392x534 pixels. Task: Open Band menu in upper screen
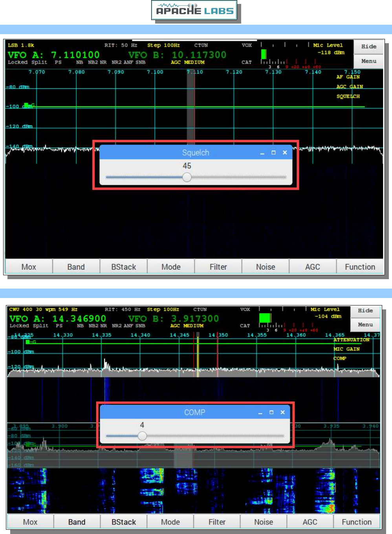pyautogui.click(x=76, y=267)
